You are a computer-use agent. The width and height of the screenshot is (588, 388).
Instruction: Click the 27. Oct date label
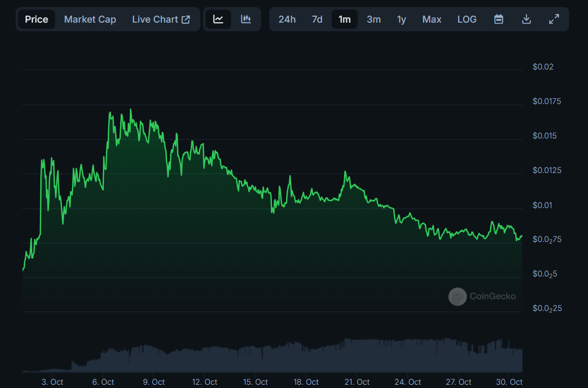click(x=459, y=382)
